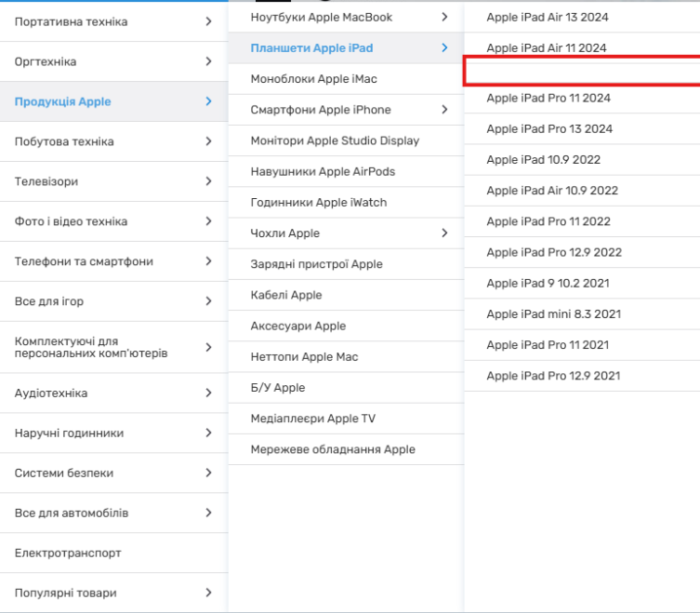Open Apple iPad Air 13 2024 link

[x=548, y=17]
